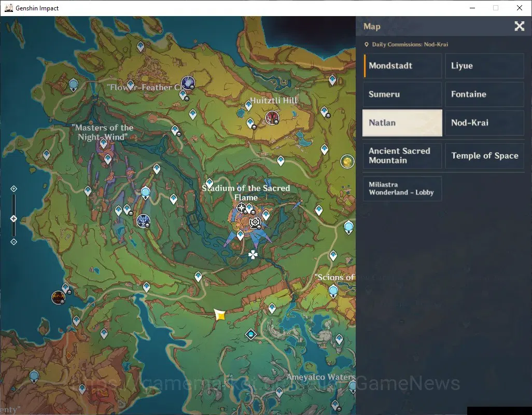Click the yellow player position marker
The height and width of the screenshot is (415, 532).
(x=219, y=315)
